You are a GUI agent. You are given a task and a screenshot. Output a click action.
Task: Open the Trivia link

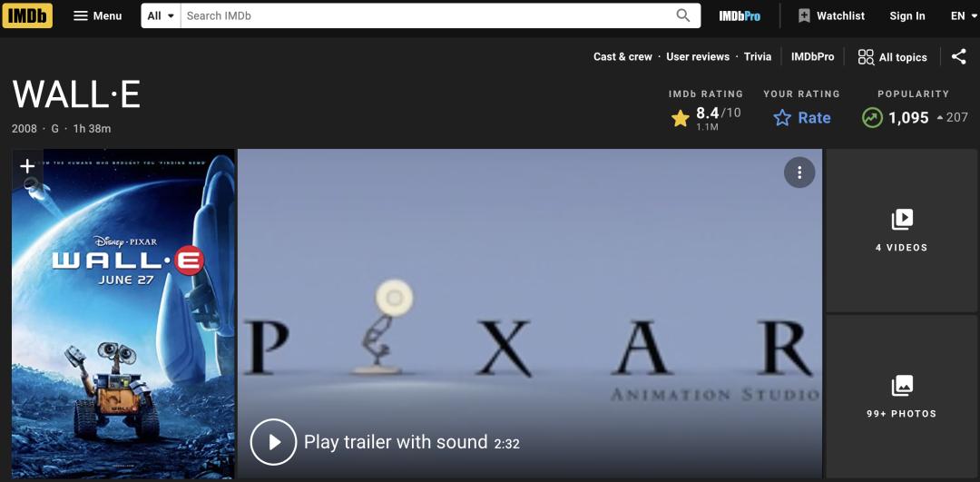758,57
